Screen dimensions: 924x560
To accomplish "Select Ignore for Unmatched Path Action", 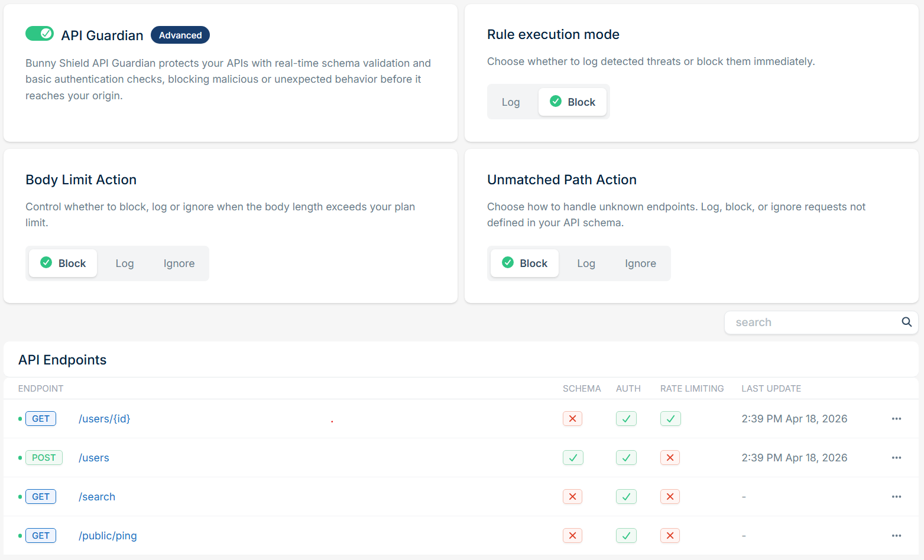I will coord(641,263).
